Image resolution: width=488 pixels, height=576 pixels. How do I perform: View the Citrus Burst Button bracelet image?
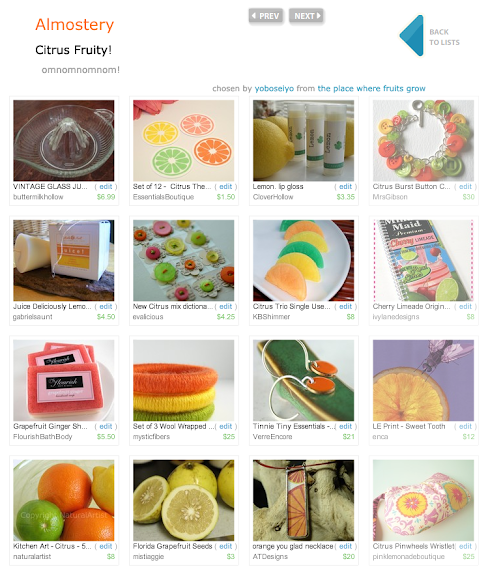(x=423, y=141)
